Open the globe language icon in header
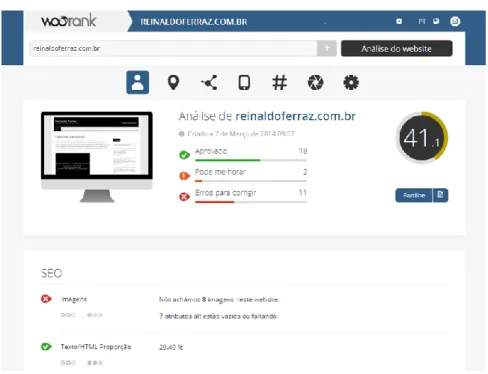Screen dimensions: 488x374 pos(436,21)
